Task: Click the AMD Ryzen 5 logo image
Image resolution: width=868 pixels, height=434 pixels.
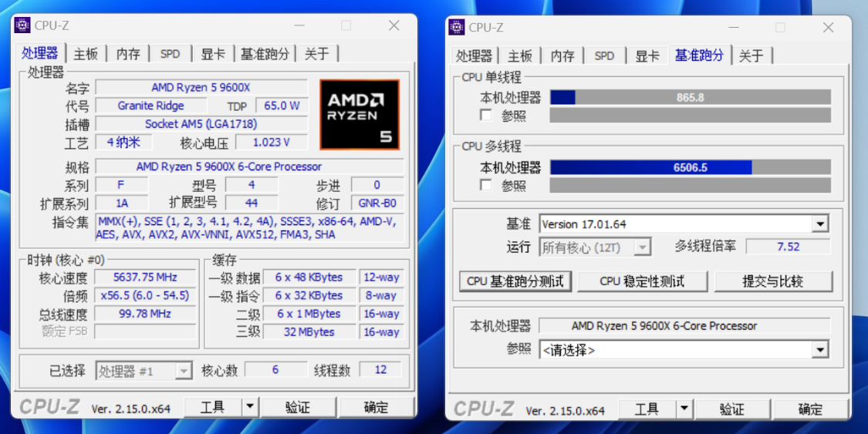Action: [x=360, y=114]
